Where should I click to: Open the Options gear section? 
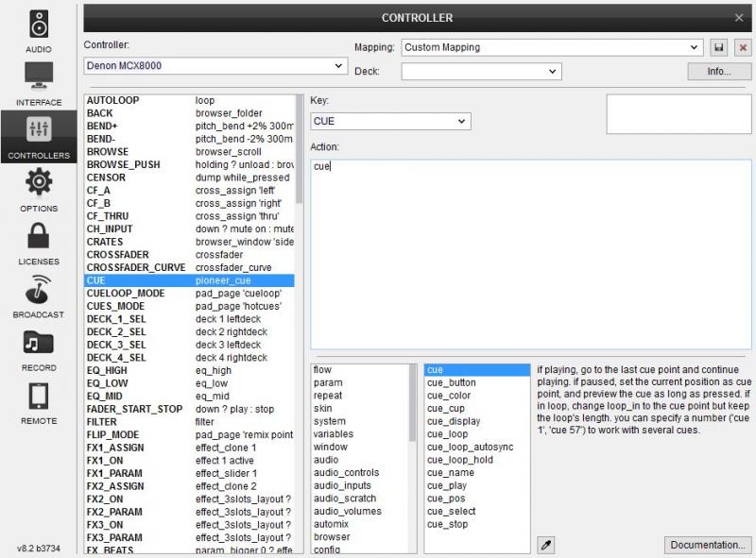pyautogui.click(x=39, y=190)
